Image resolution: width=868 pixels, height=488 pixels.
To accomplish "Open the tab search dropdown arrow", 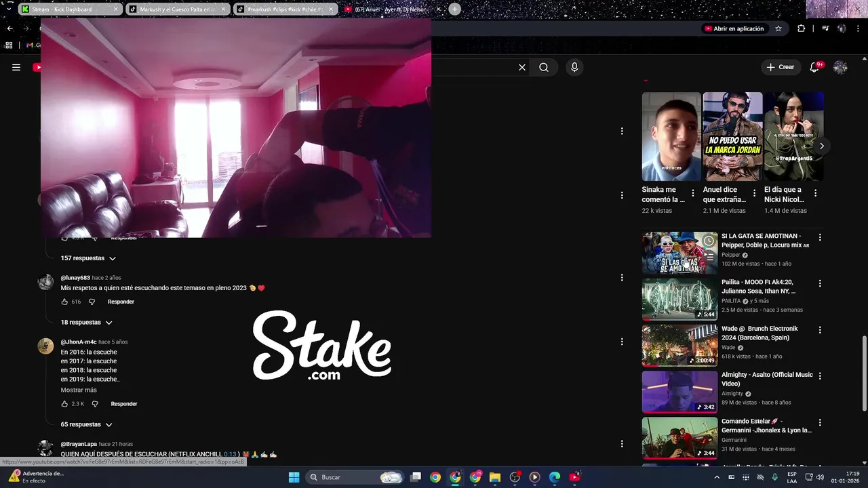I will [8, 9].
